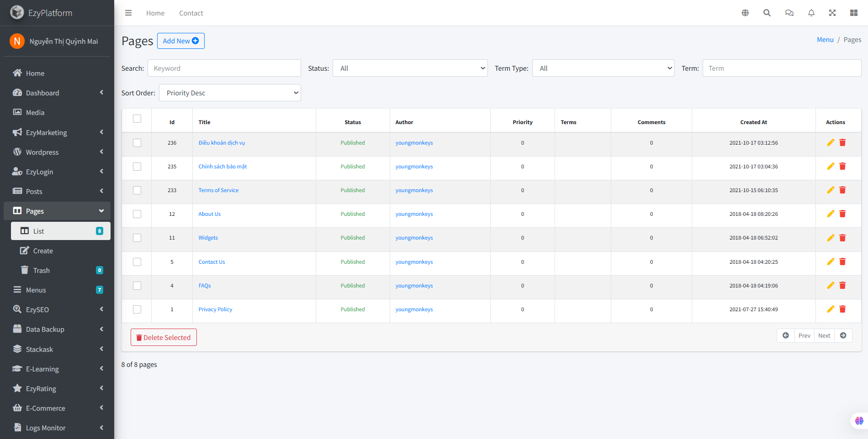Expand the EzyMarketing sidebar menu
The image size is (868, 439).
[x=57, y=132]
